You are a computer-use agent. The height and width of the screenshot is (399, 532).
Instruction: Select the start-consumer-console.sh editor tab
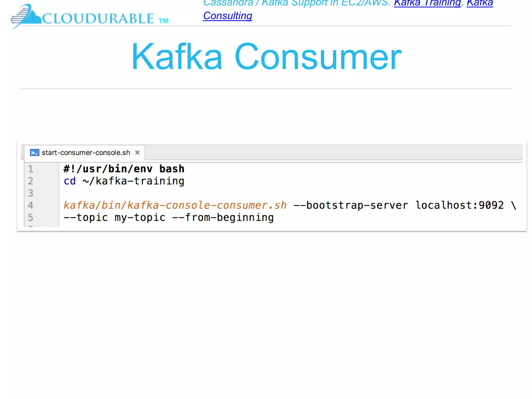point(86,152)
